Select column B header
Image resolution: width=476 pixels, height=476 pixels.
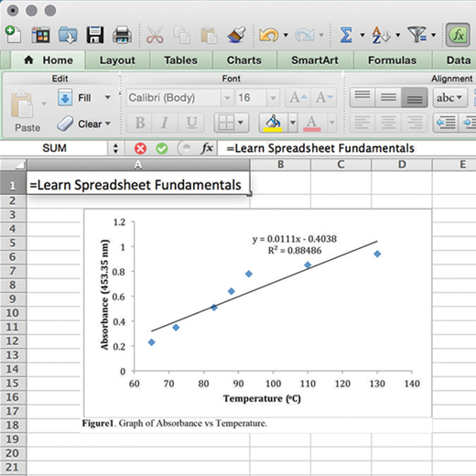pyautogui.click(x=280, y=165)
